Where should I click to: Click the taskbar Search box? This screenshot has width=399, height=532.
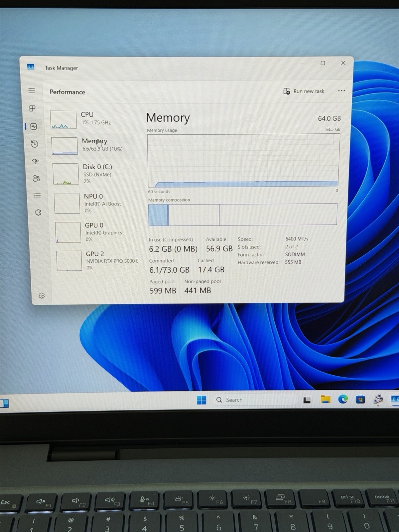(255, 400)
